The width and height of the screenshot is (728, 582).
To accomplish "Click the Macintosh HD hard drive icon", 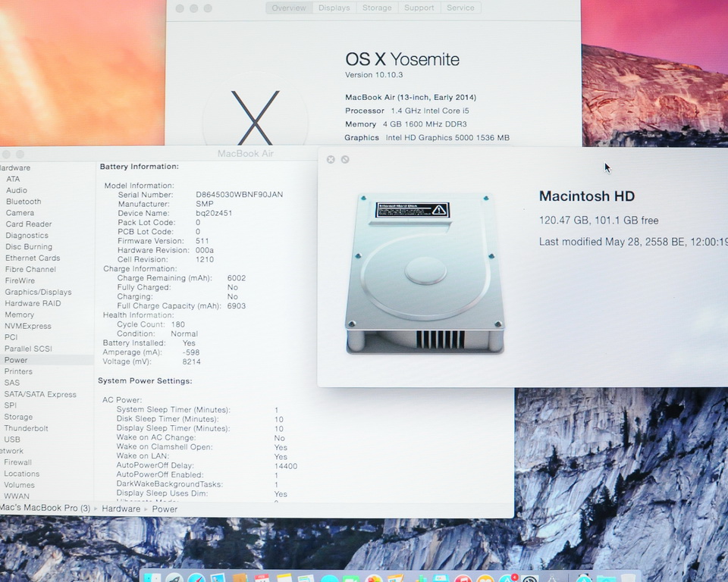I will point(425,274).
